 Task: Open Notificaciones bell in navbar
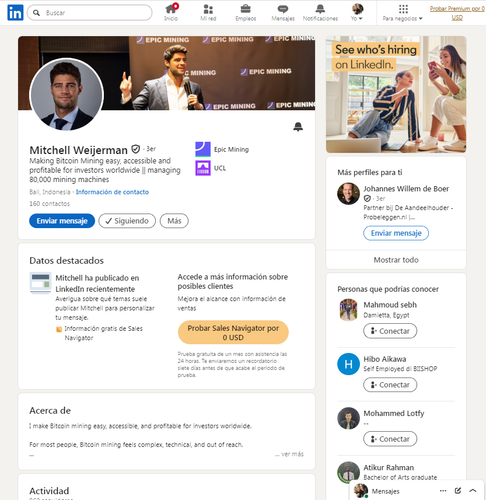[x=320, y=12]
